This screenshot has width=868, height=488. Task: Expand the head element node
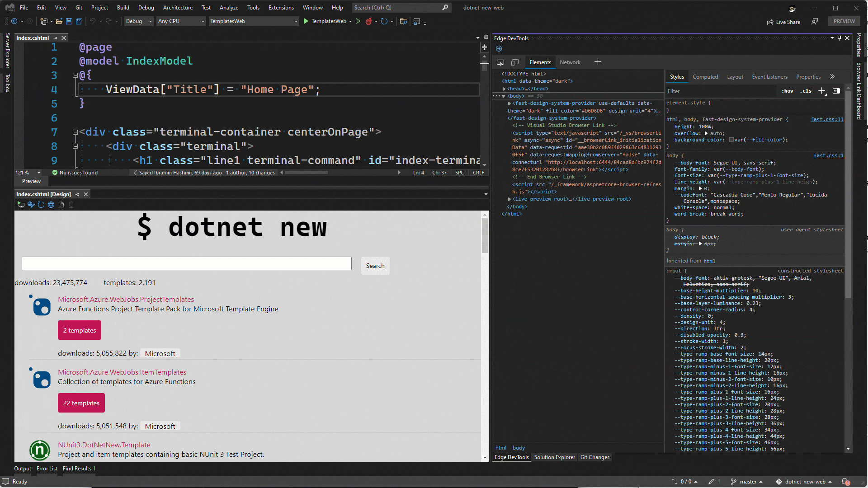[x=504, y=89]
